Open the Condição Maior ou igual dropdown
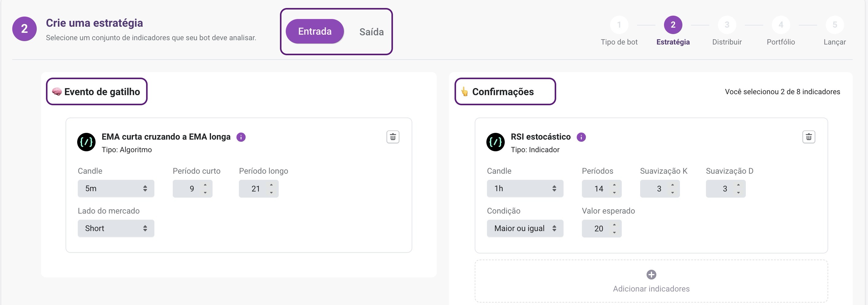The image size is (868, 305). pos(525,228)
